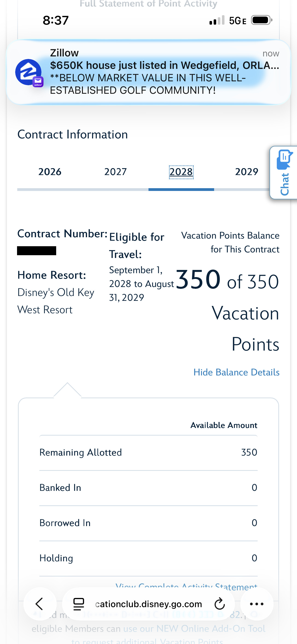The image size is (297, 644).
Task: Tap the 8:37 clock in the status bar
Action: pyautogui.click(x=55, y=20)
